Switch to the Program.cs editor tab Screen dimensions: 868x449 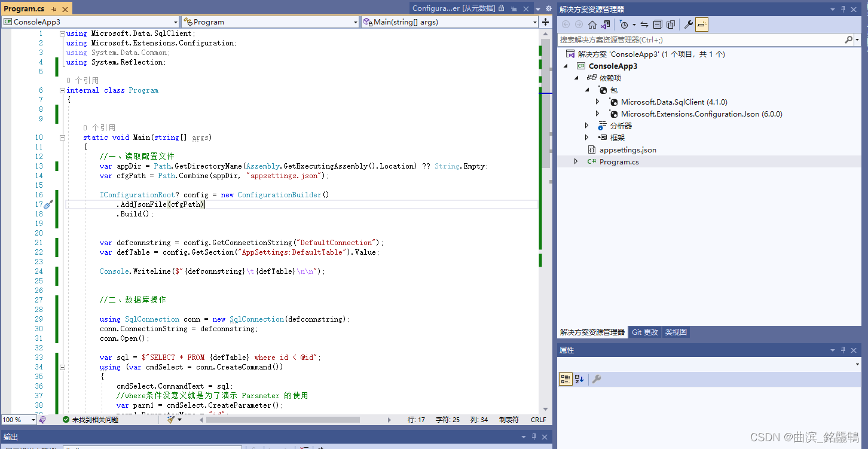[x=24, y=8]
